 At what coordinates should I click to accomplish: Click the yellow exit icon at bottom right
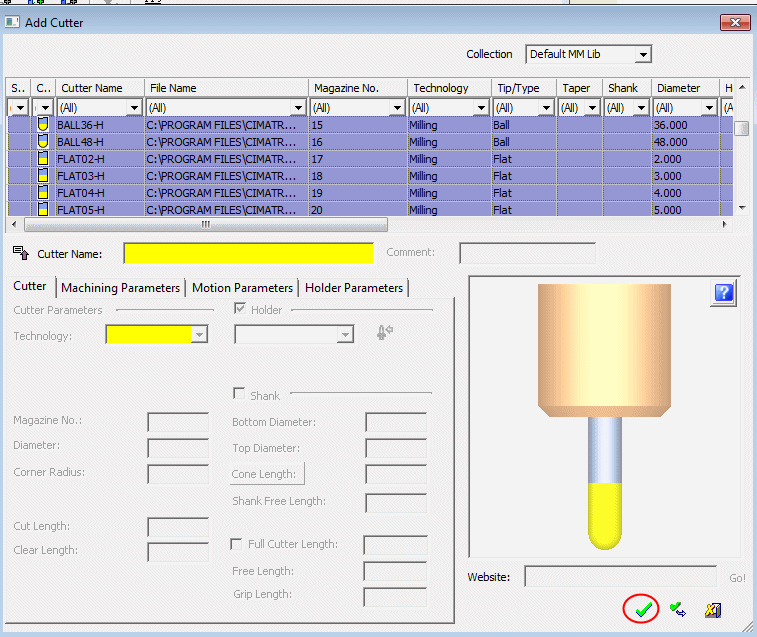[x=712, y=609]
